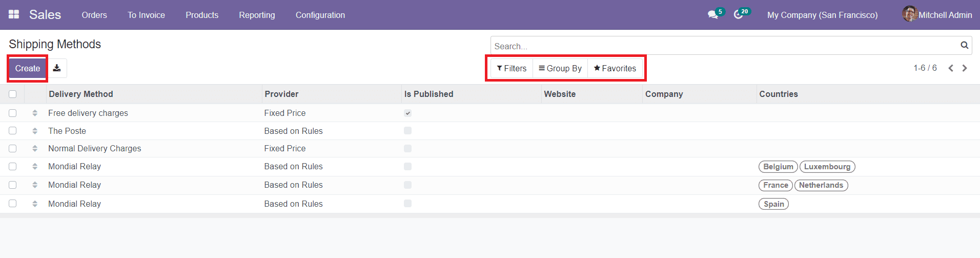
Task: Open the Products menu
Action: 202,15
